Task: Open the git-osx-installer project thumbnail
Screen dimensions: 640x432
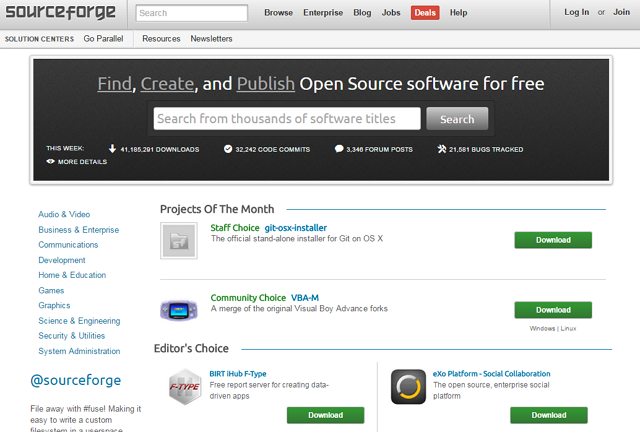Action: click(179, 240)
